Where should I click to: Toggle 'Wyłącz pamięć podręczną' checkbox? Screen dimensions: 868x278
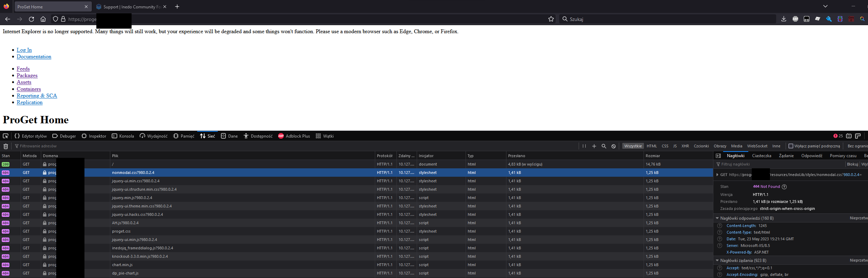(791, 146)
